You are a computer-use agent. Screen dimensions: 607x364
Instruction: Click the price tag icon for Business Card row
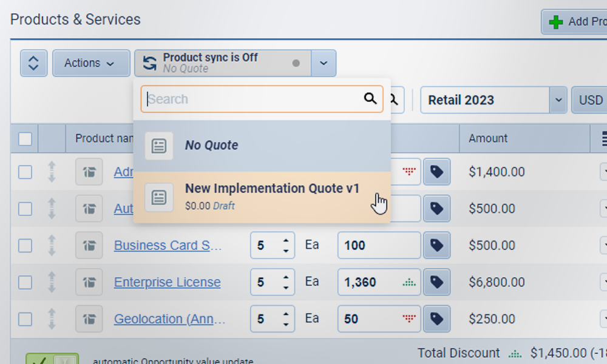pos(436,245)
